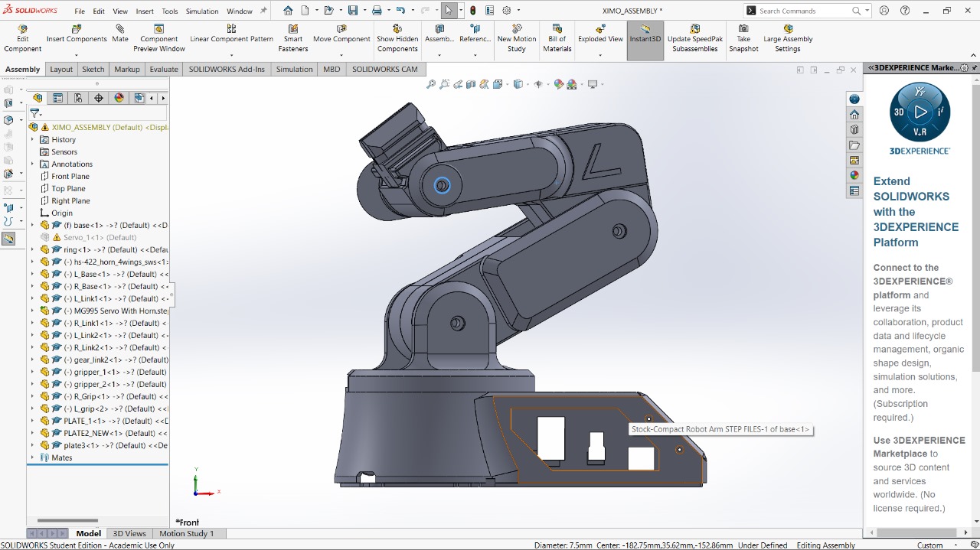The image size is (980, 550).
Task: Open the File menu
Action: click(80, 11)
